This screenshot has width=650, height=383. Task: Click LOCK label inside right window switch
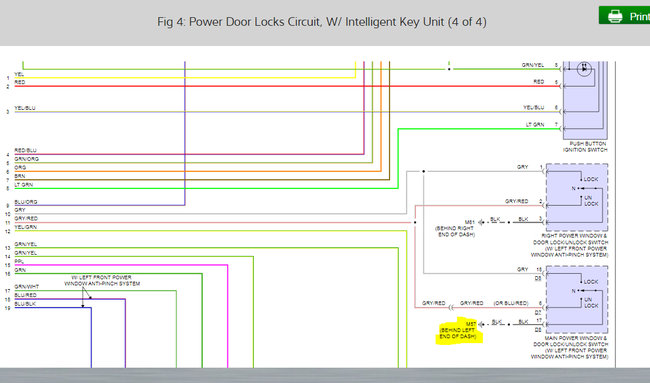point(591,179)
